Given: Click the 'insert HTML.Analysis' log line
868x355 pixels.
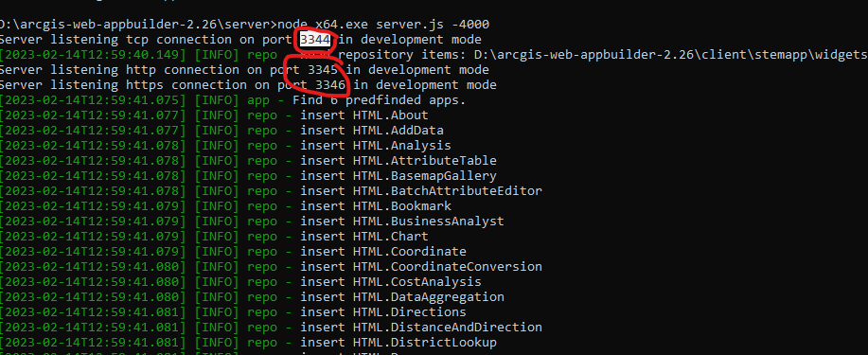Looking at the screenshot, I should [x=376, y=146].
